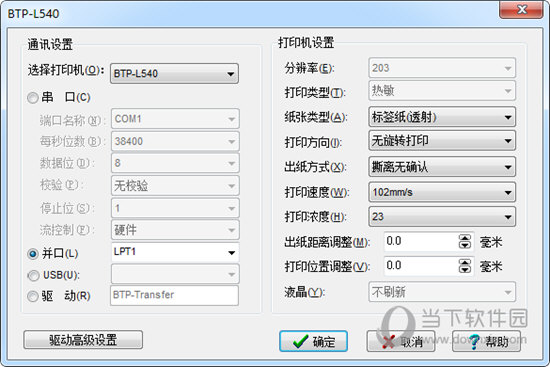
Task: Open the disabled 打印类型 热敏 dropdown
Action: (x=442, y=91)
